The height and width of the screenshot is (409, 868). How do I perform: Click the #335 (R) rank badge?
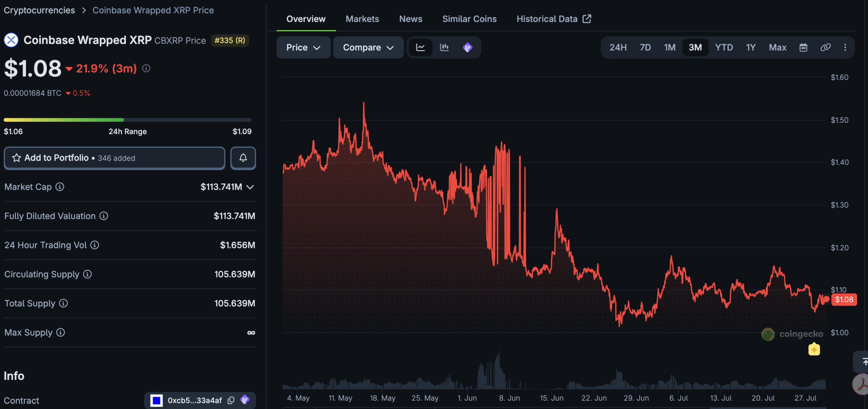[x=230, y=40]
